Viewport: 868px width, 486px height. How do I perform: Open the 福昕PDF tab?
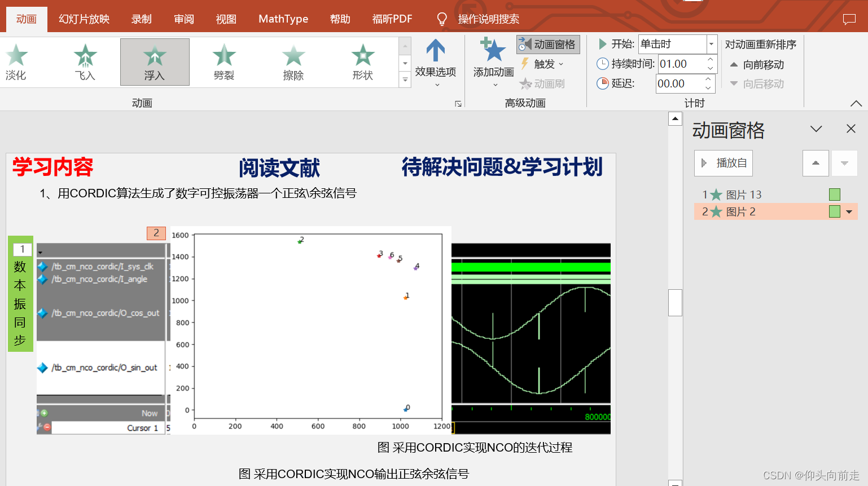pyautogui.click(x=392, y=19)
